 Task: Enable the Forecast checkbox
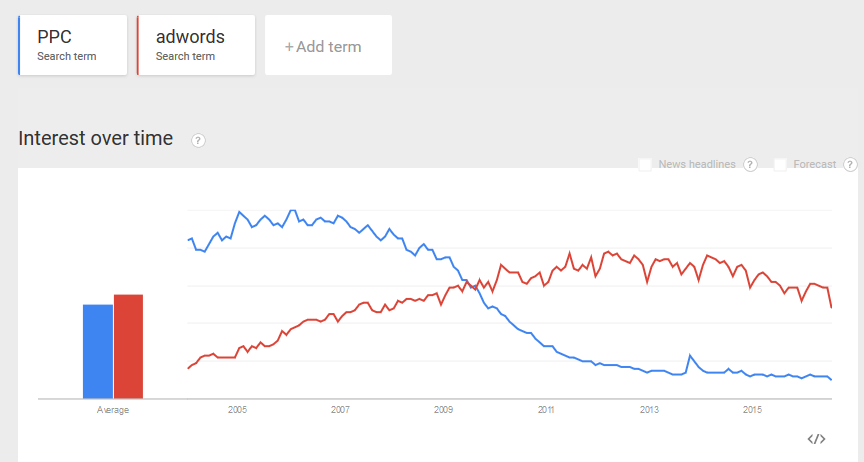pos(780,164)
